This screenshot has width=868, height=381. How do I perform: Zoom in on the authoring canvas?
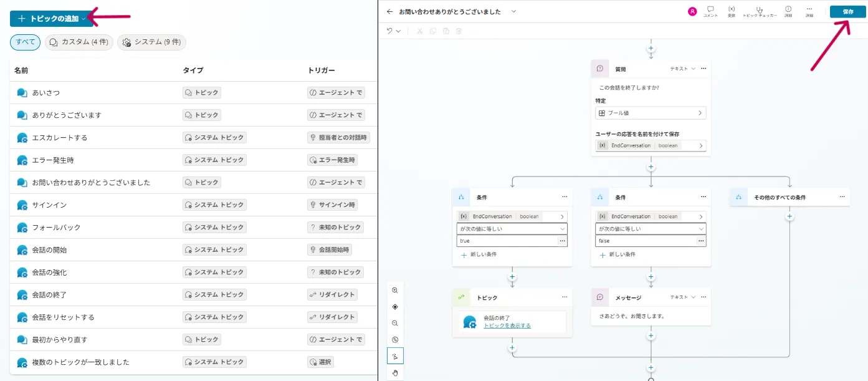395,290
